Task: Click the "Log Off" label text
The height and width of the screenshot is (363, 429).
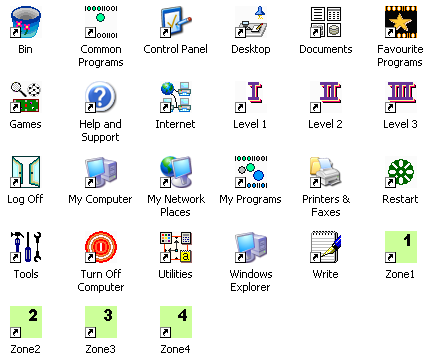Action: 25,199
